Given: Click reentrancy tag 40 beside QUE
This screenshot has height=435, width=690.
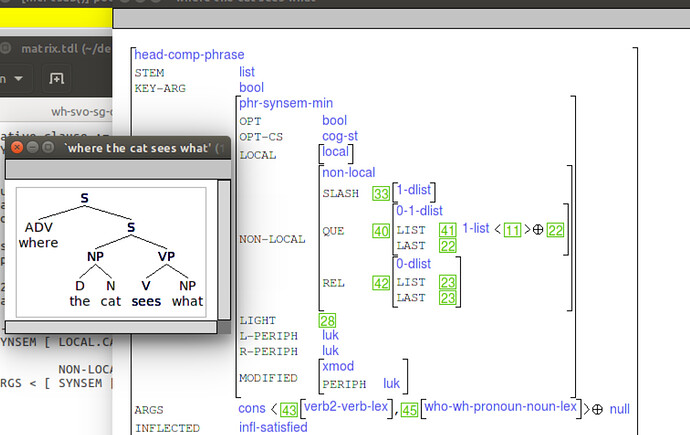Looking at the screenshot, I should tap(381, 231).
